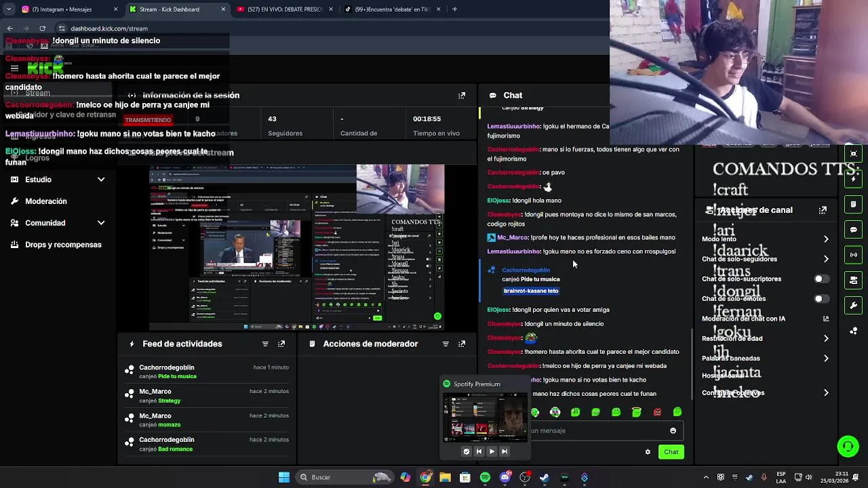Image resolution: width=868 pixels, height=488 pixels.
Task: Open the channel actions icon in right toolbar
Action: (x=854, y=280)
